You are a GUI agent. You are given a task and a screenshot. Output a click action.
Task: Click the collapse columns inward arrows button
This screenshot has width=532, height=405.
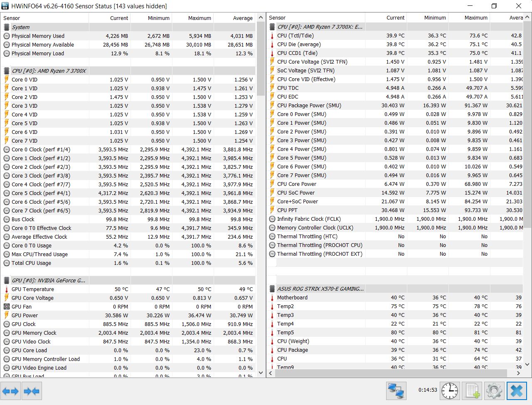point(32,391)
